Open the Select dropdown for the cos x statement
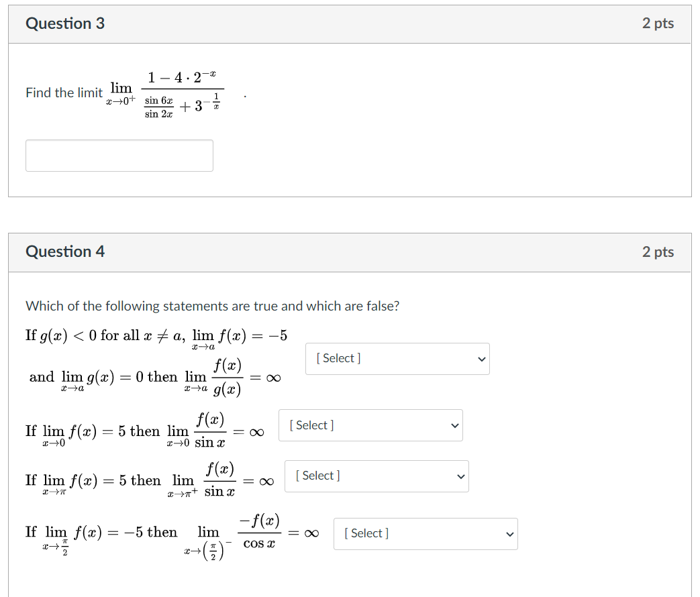 (426, 534)
